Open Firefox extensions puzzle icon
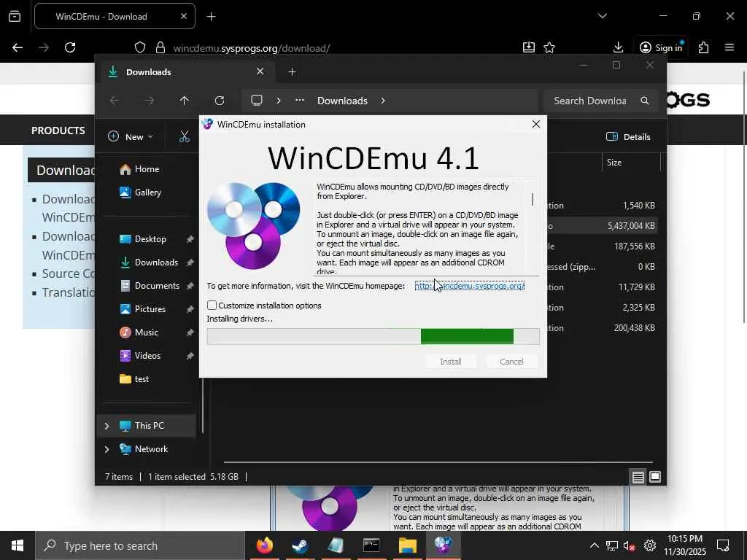This screenshot has width=747, height=560. point(704,47)
